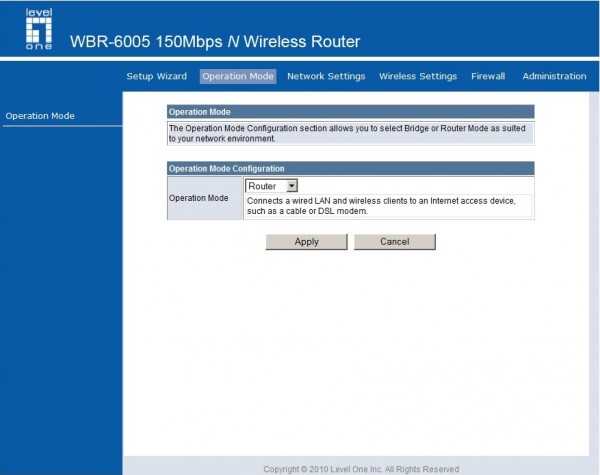Switch to the Firewall tab
The height and width of the screenshot is (475, 600).
click(x=488, y=76)
